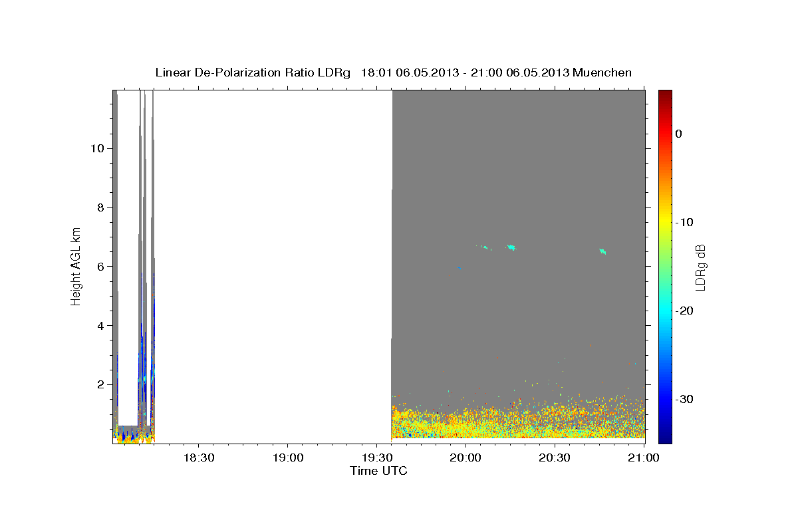The width and height of the screenshot is (798, 532).
Task: Click the 4 km height tick label
Action: coord(102,326)
